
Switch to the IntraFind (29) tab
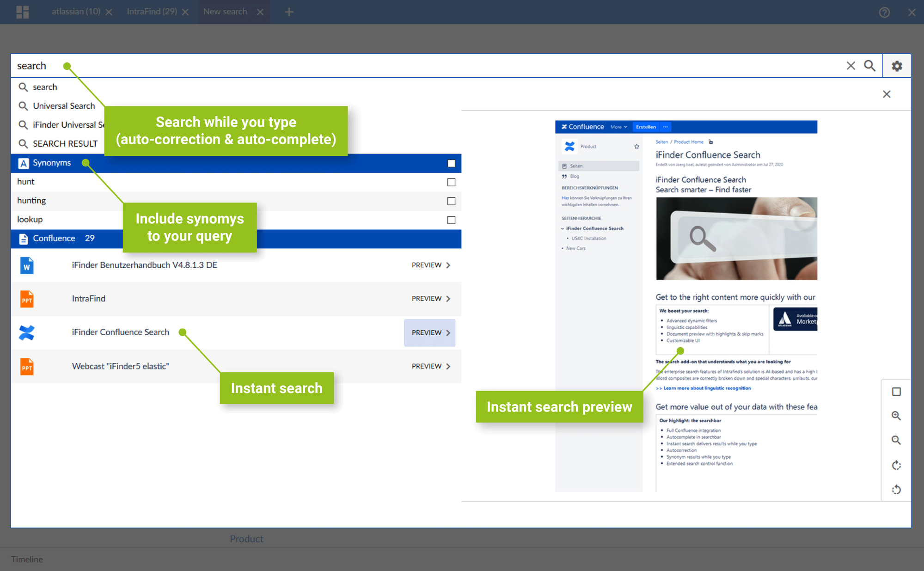[x=152, y=12]
